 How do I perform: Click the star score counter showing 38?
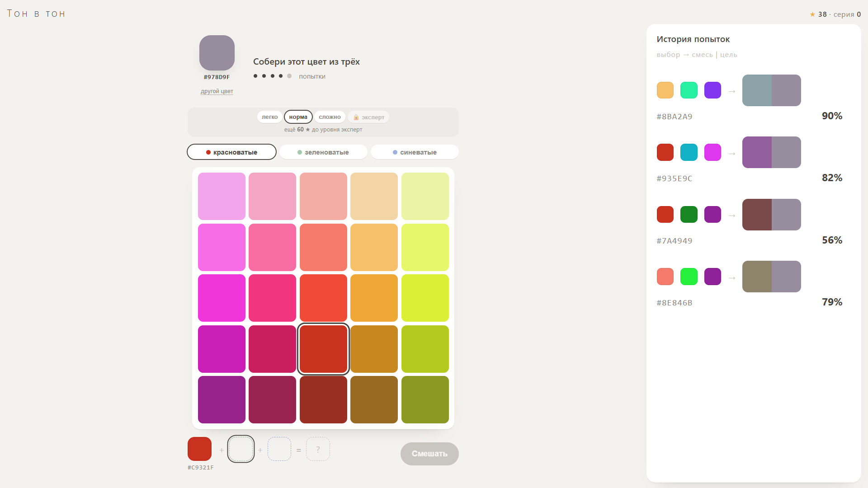click(818, 14)
